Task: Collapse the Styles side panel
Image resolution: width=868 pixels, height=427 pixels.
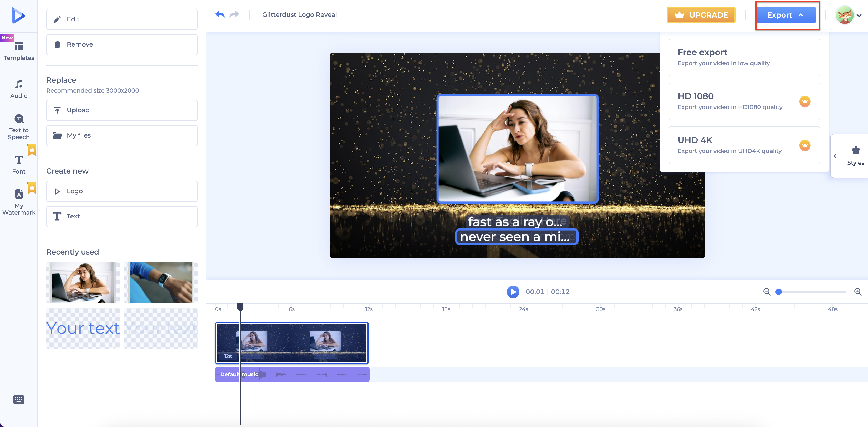Action: click(836, 156)
